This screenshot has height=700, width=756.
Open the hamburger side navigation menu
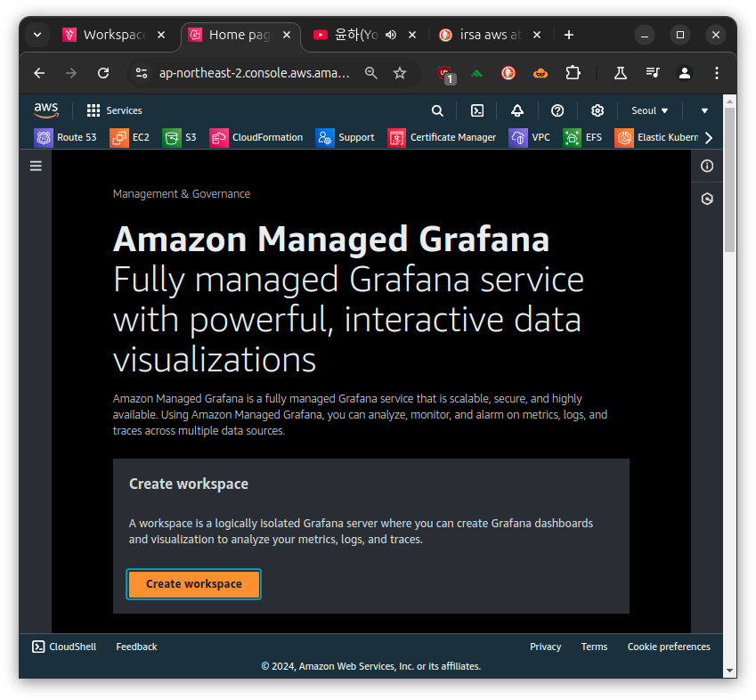pos(36,166)
